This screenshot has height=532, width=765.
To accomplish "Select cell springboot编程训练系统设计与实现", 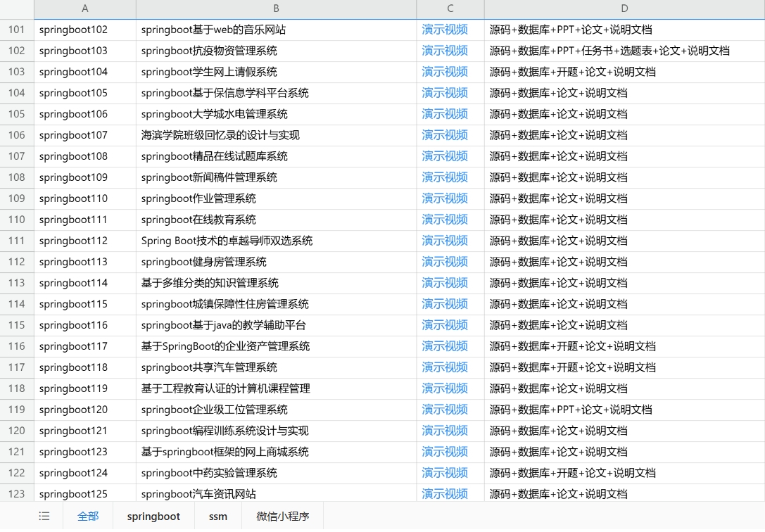I will [x=276, y=431].
